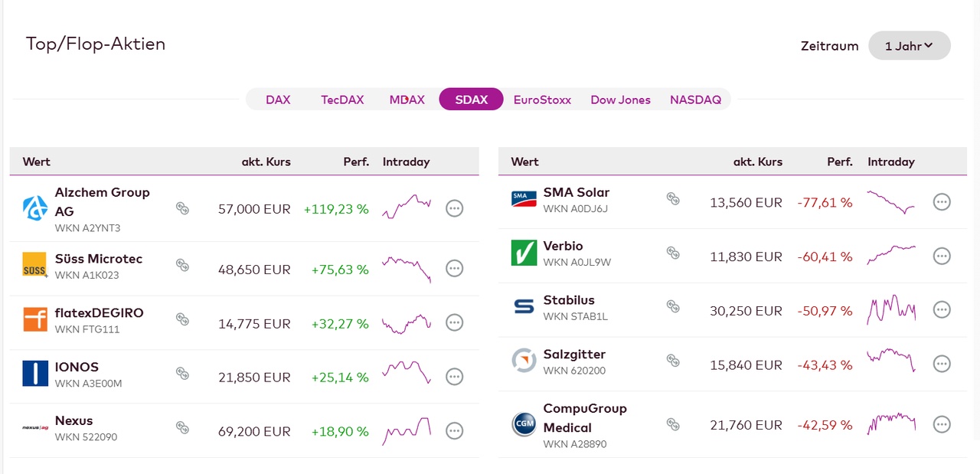Click the SMA Solar logo

click(524, 199)
